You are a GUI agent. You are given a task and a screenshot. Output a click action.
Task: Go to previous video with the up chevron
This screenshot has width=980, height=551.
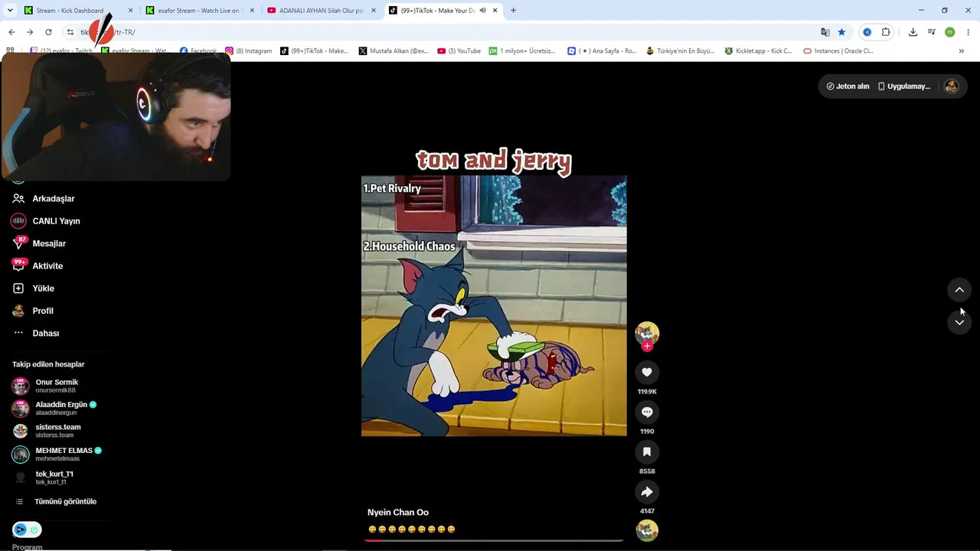[959, 289]
